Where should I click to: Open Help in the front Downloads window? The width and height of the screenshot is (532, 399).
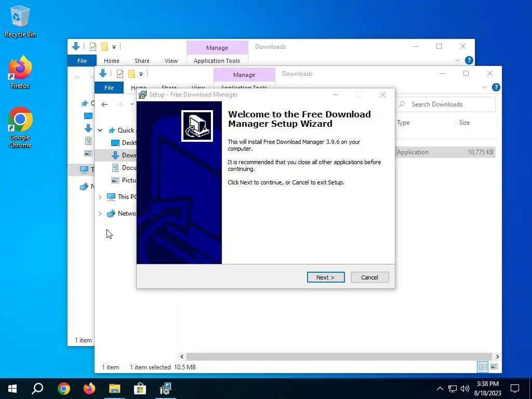point(496,87)
